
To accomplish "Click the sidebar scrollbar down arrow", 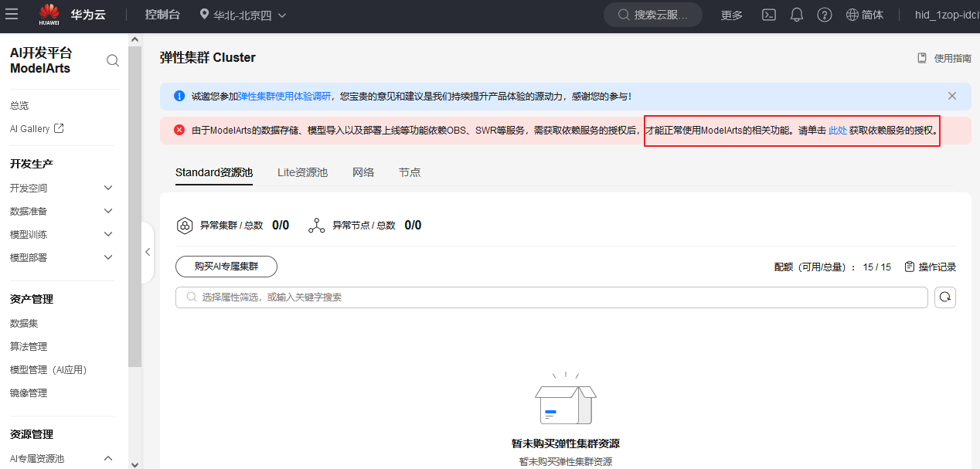I will [135, 464].
